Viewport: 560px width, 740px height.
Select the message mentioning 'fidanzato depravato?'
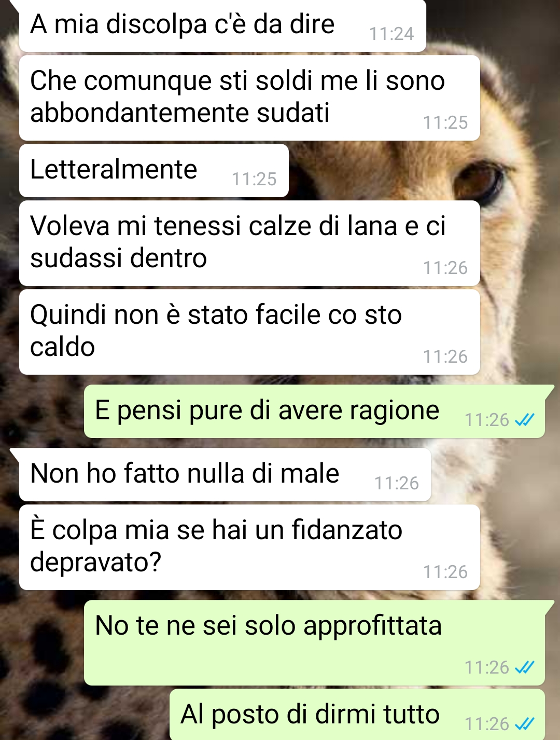click(249, 547)
